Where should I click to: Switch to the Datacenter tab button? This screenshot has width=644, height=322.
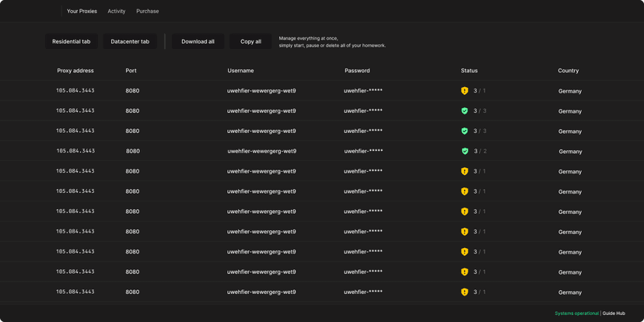pyautogui.click(x=130, y=42)
